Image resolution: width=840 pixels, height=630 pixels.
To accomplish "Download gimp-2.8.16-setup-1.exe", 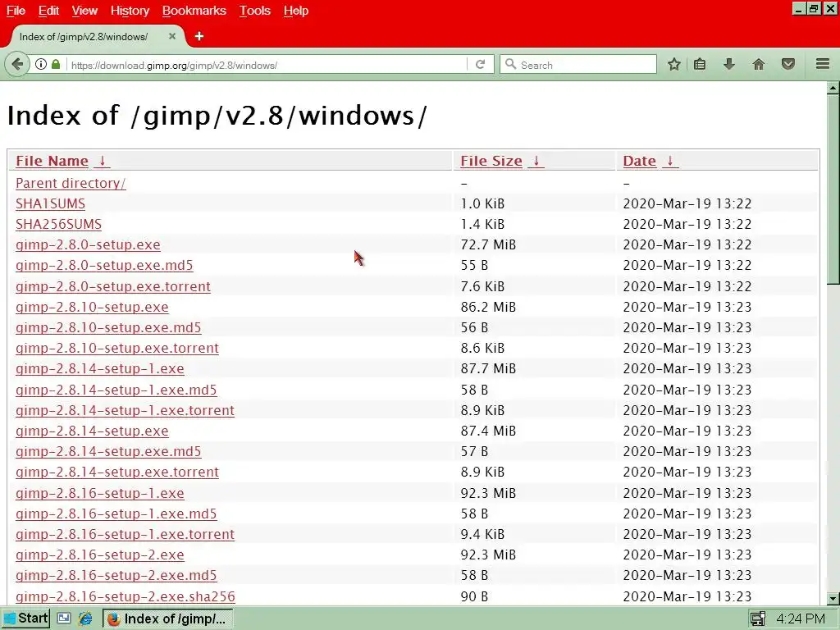I will [x=99, y=493].
